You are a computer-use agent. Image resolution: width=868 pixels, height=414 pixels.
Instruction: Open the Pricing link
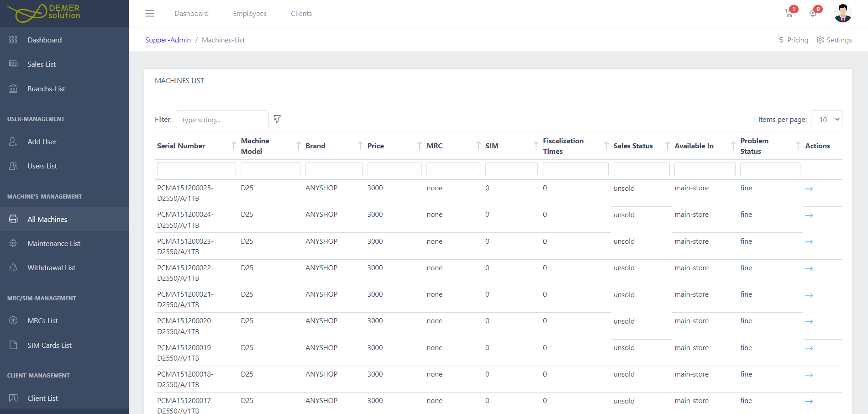click(794, 40)
